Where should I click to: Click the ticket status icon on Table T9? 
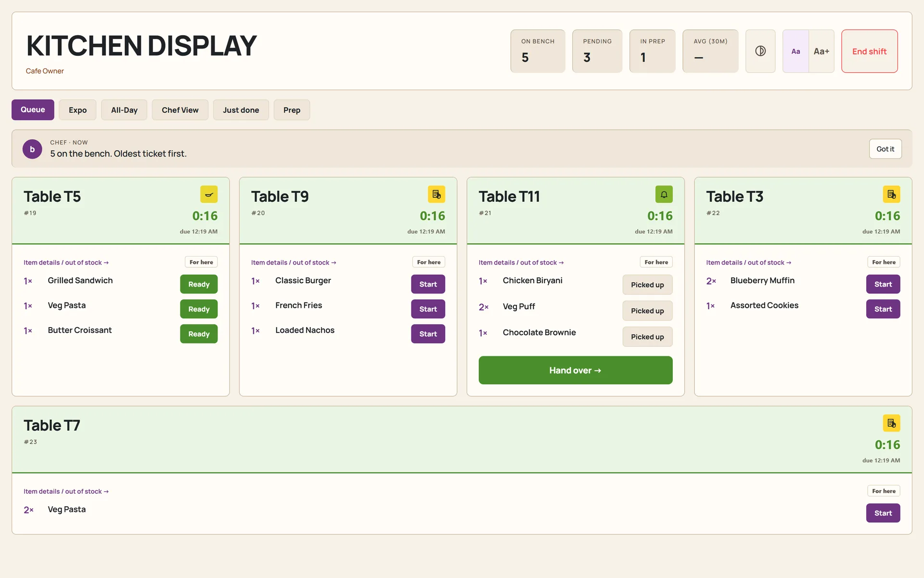[x=436, y=195]
